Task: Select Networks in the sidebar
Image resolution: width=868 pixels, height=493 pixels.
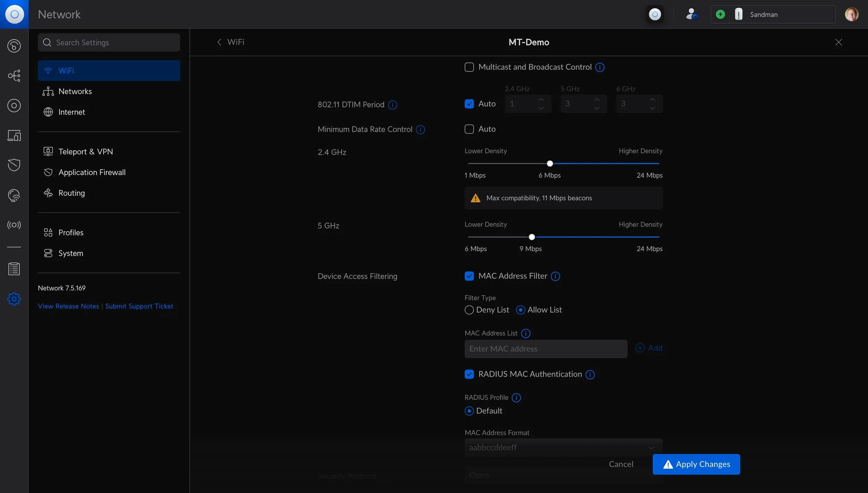Action: [75, 91]
